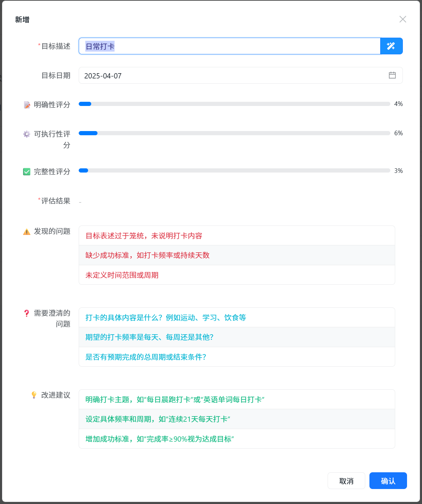Select question 是否有预期完成的总周期或结束条件

237,357
